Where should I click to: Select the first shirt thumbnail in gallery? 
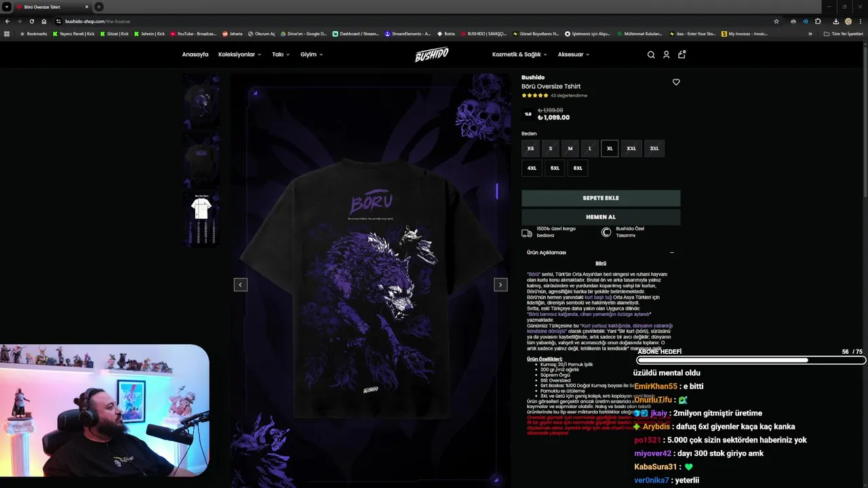click(201, 103)
